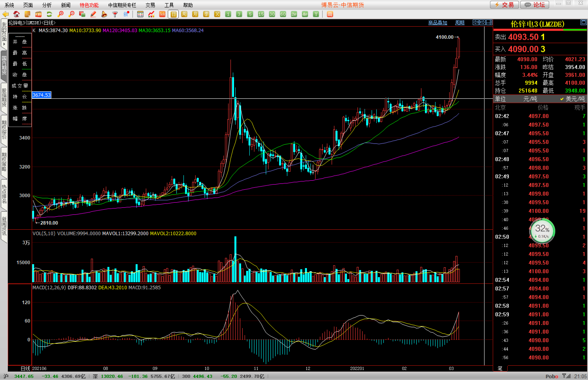The height and width of the screenshot is (380, 588).
Task: Select the 期权报价 side tab
Action: coord(4,130)
